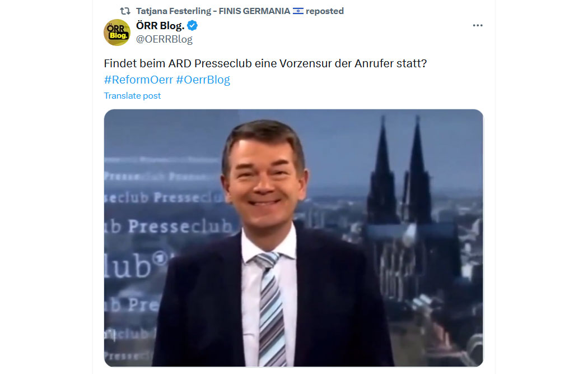Image resolution: width=588 pixels, height=374 pixels.
Task: Open the #ReformOerr hashtag
Action: tap(138, 80)
